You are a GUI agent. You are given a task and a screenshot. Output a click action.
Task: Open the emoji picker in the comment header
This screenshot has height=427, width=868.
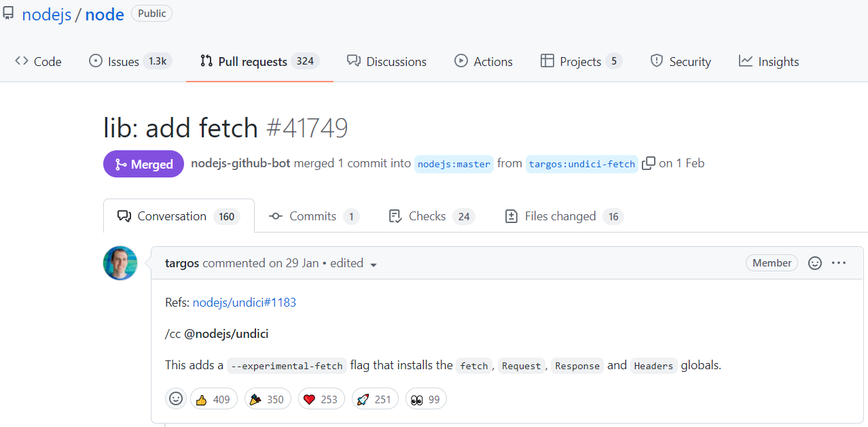pos(815,262)
